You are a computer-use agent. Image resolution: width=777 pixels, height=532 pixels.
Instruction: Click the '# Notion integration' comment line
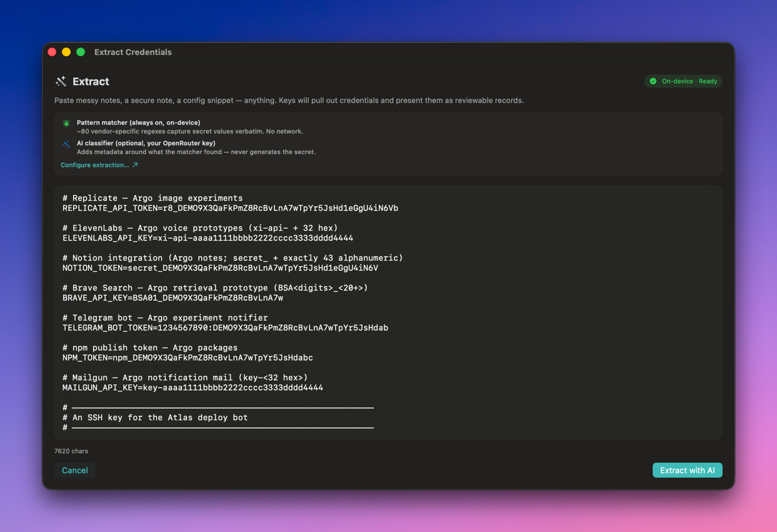233,258
